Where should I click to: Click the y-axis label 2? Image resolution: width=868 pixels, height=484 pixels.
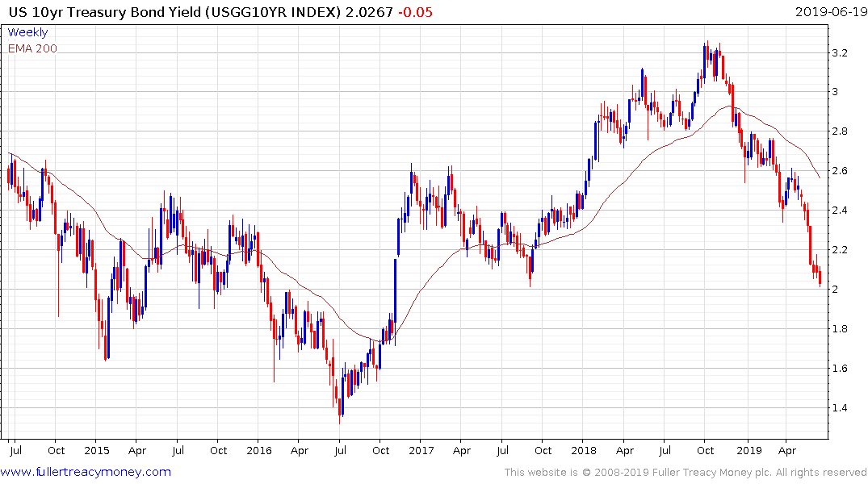click(836, 290)
